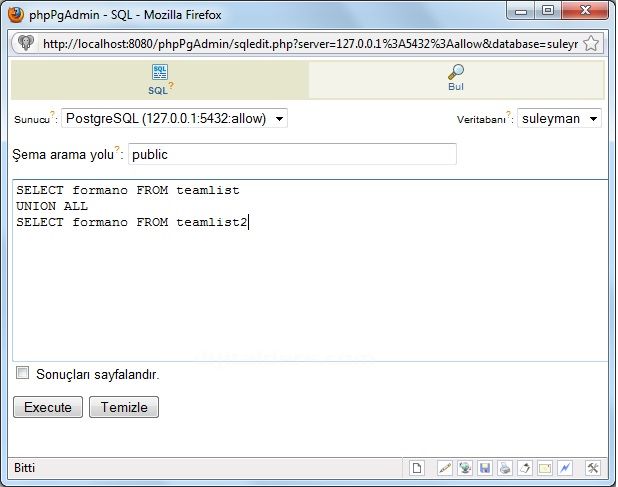Image resolution: width=618 pixels, height=487 pixels.
Task: Switch to the Bul (Find) tab
Action: tap(456, 80)
